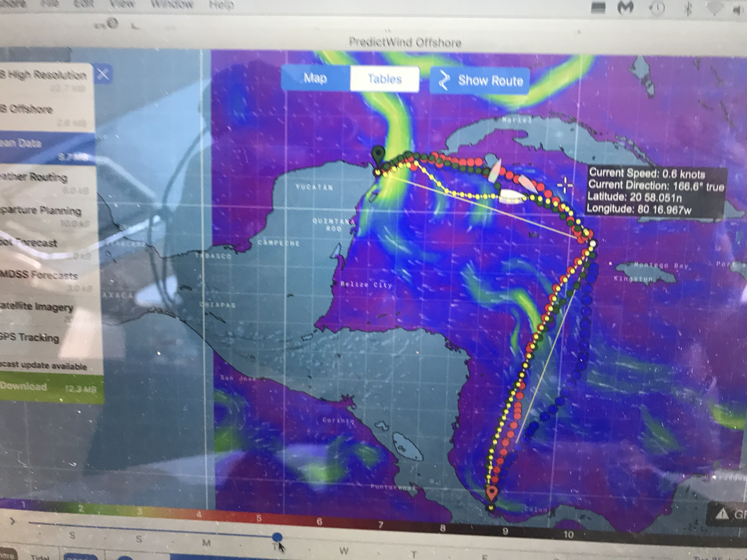
Task: Open the Help menu
Action: point(221,5)
